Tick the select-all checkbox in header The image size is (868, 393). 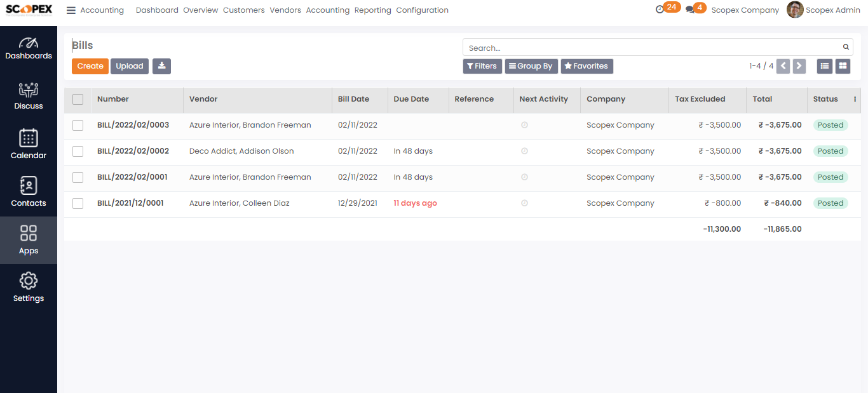point(78,99)
